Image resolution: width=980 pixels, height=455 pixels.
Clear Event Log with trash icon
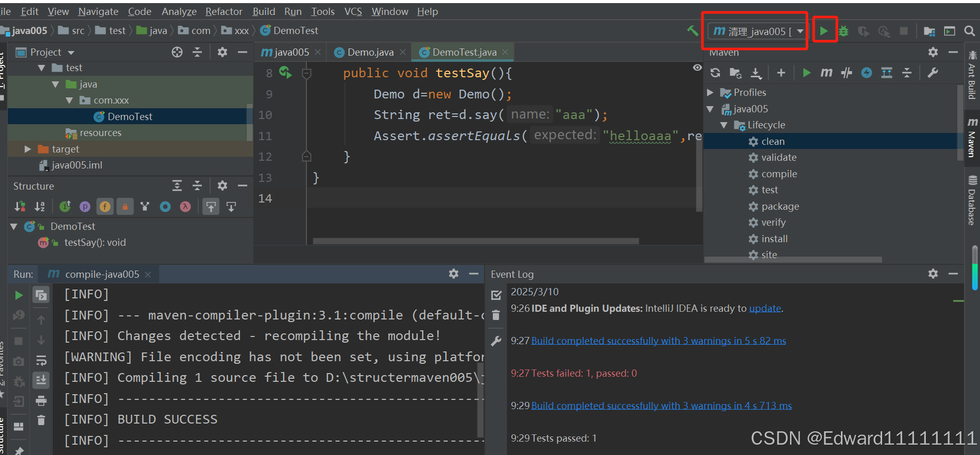click(x=496, y=315)
